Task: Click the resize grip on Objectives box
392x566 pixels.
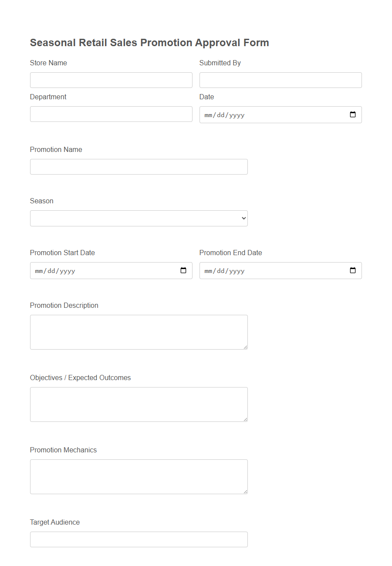Action: (x=245, y=419)
